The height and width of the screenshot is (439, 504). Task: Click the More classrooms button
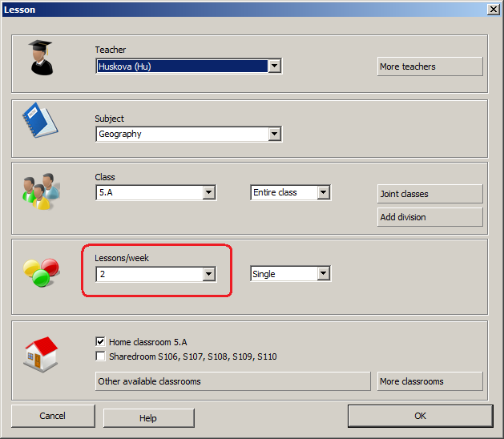tap(429, 381)
